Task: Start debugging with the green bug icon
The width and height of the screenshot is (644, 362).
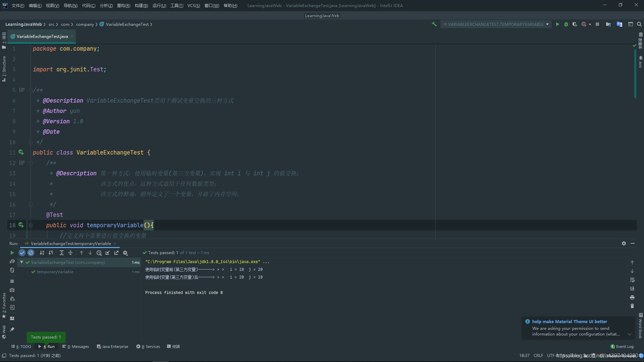Action: pos(566,24)
